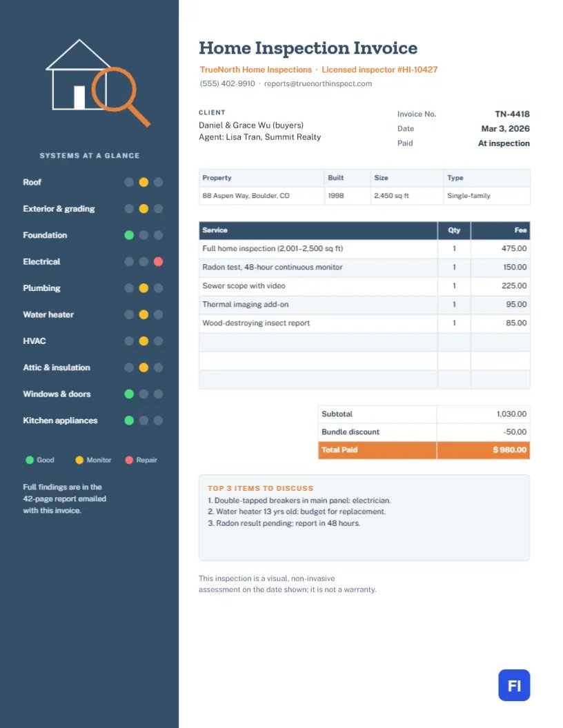This screenshot has width=563, height=728.
Task: Click the yellow status dot for Plumbing
Action: pyautogui.click(x=144, y=288)
